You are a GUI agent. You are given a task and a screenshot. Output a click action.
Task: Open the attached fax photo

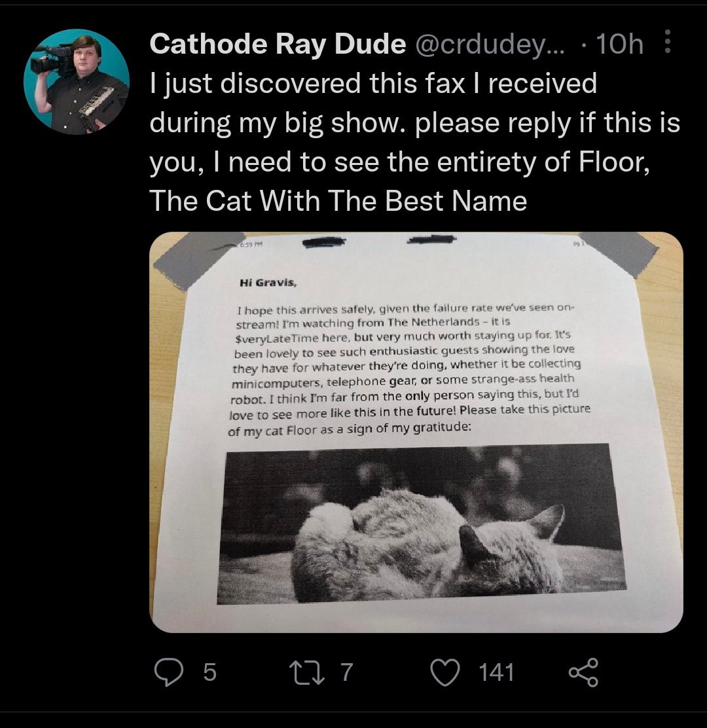pos(416,432)
